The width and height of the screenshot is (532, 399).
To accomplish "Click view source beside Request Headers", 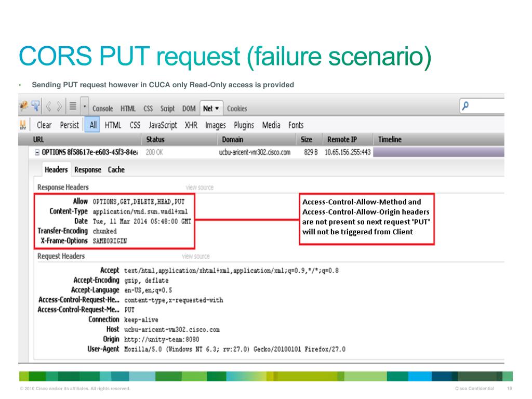I will click(196, 256).
